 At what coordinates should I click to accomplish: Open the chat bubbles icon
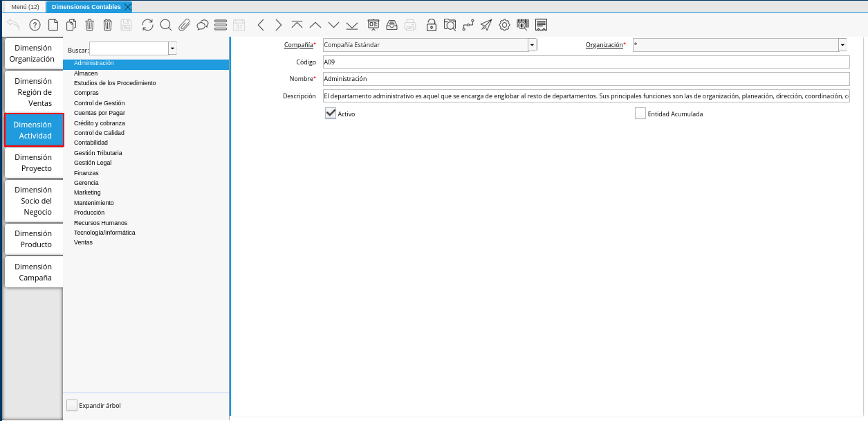click(x=203, y=26)
